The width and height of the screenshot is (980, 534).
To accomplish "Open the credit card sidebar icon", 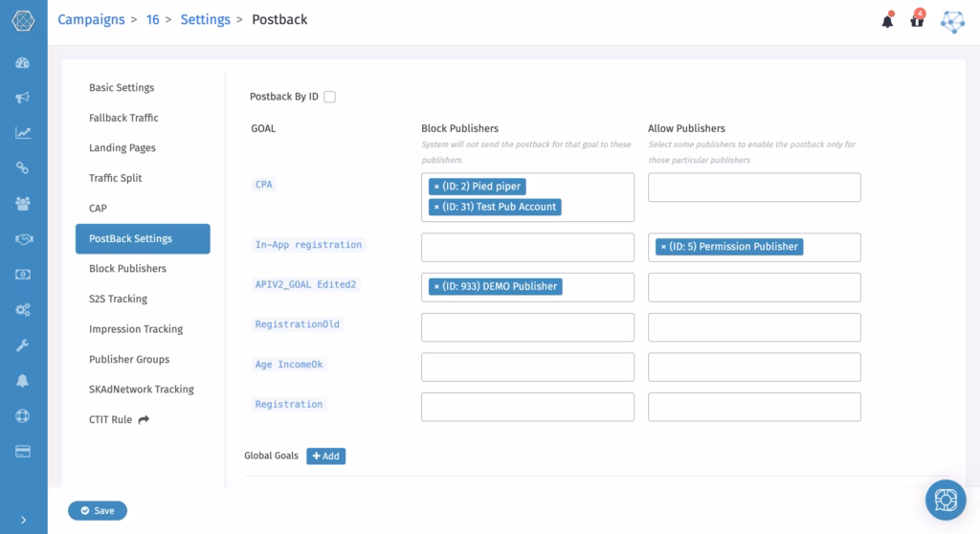I will pos(23,451).
